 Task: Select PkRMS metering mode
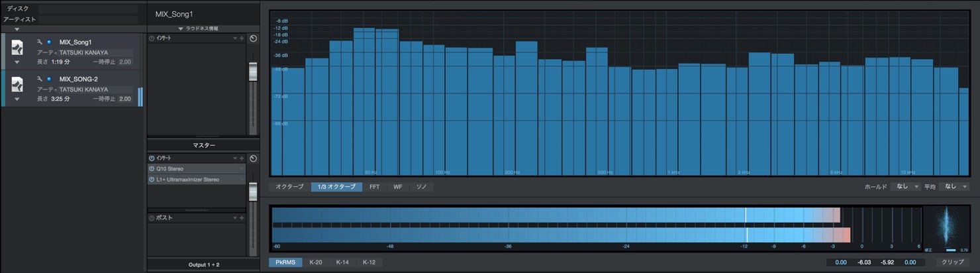click(285, 262)
